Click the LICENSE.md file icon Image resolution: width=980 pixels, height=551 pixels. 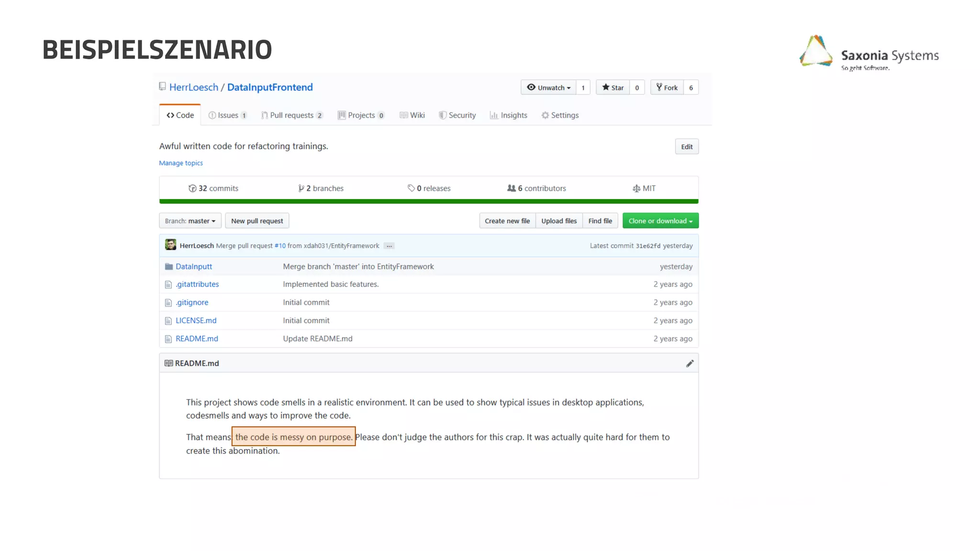pyautogui.click(x=168, y=321)
